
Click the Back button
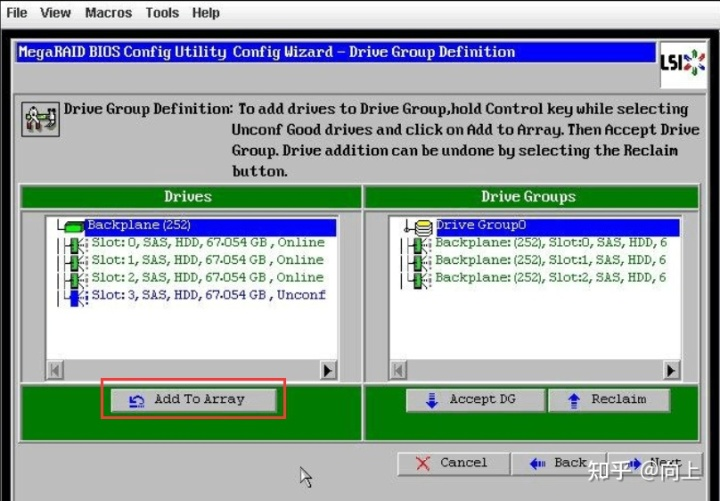pos(558,463)
